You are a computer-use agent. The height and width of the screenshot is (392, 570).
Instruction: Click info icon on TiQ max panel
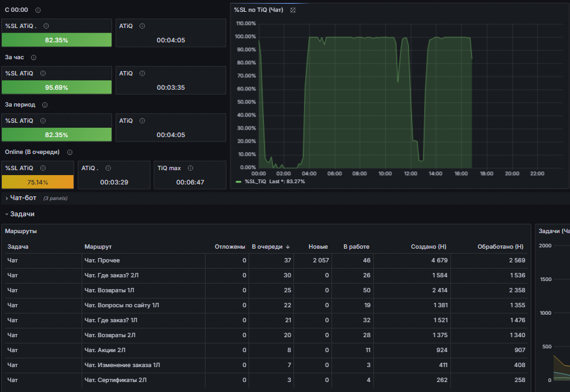coord(190,168)
